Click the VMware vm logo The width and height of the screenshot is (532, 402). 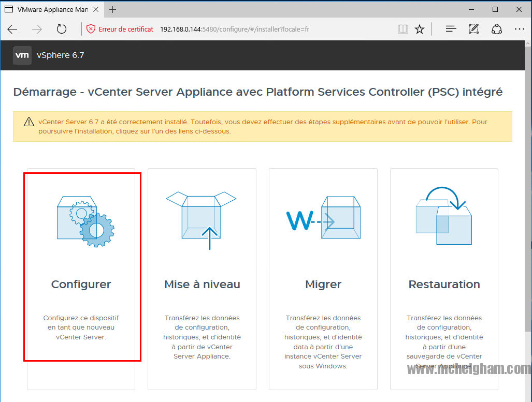(x=22, y=55)
